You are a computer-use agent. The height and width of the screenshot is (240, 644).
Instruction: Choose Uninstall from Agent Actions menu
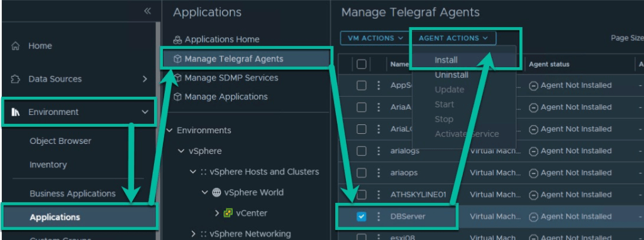click(x=452, y=75)
